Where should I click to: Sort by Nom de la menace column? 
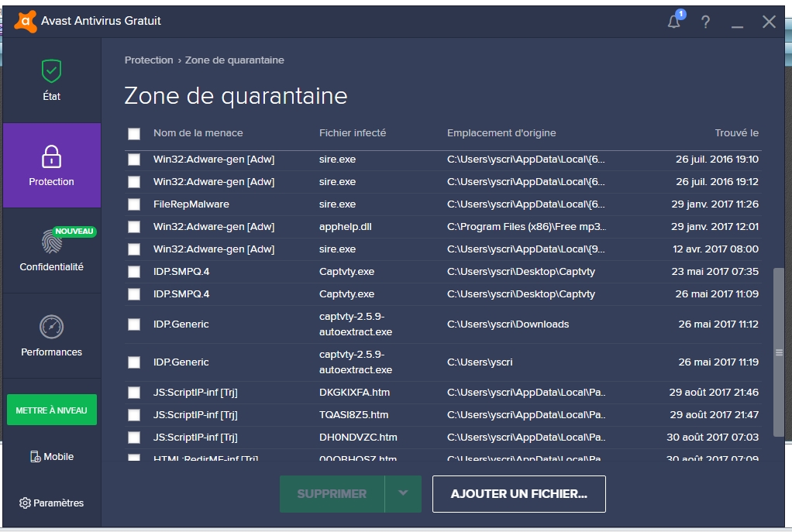198,132
